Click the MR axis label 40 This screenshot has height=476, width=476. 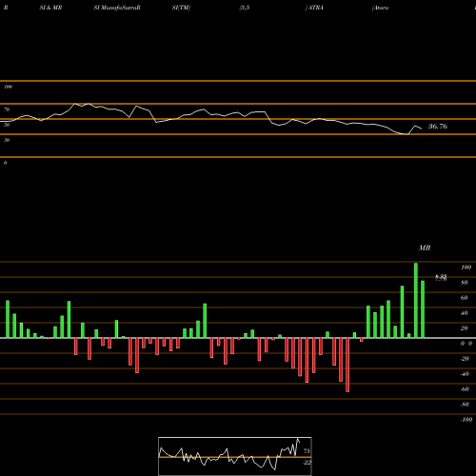tap(465, 313)
